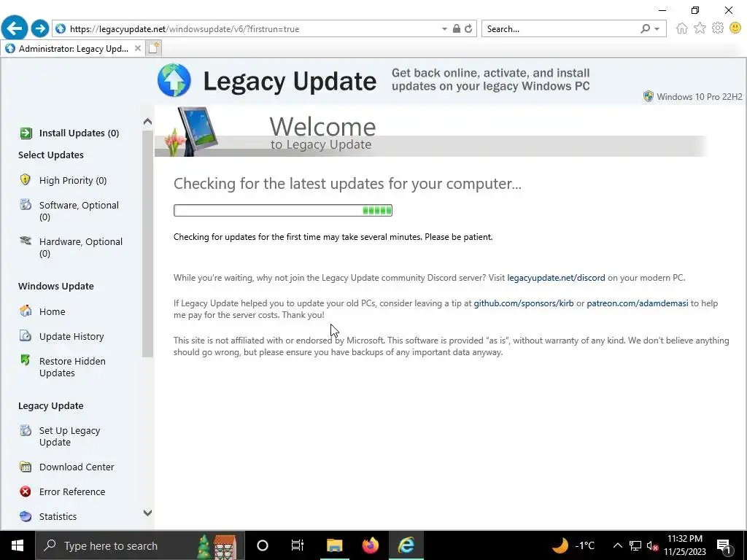This screenshot has width=747, height=560.
Task: Click the Set Up Legacy Update icon
Action: [x=26, y=430]
